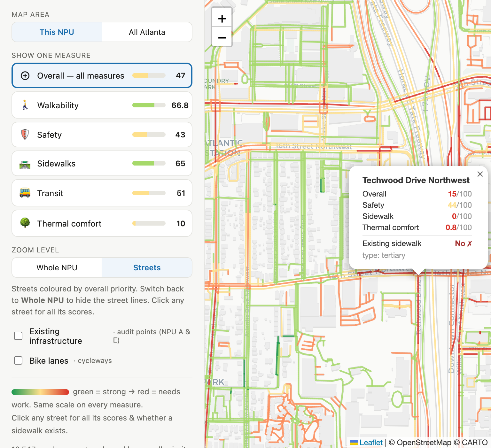Click the Transit score bar in sidebar

(149, 193)
